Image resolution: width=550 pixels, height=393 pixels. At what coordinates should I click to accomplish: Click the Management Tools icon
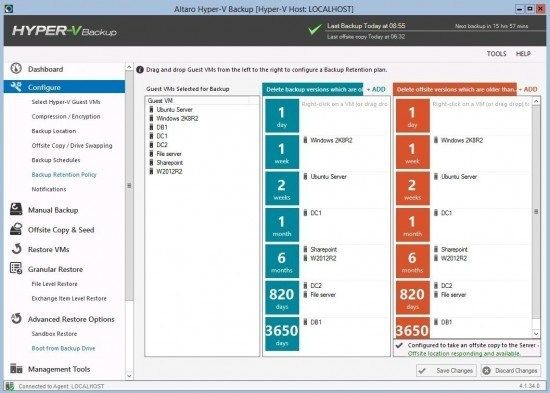click(16, 368)
